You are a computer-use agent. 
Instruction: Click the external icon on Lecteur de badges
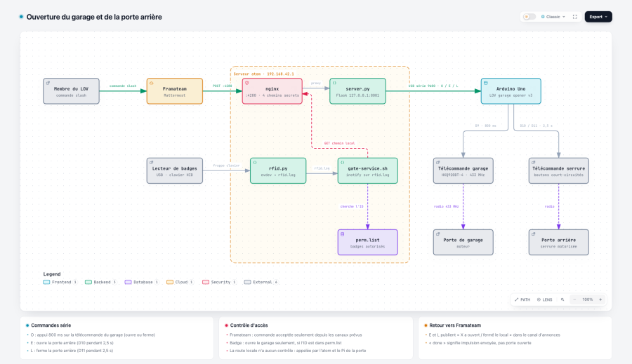pyautogui.click(x=152, y=162)
